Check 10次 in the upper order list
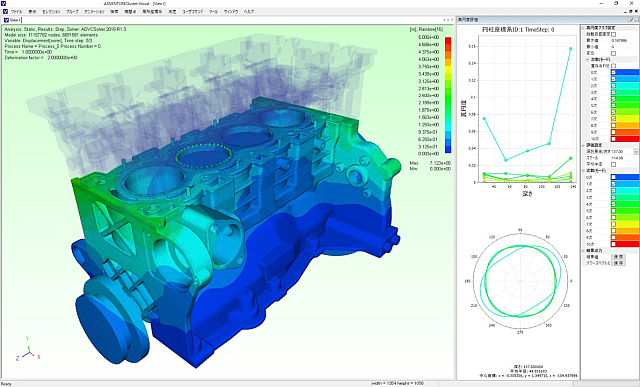Image resolution: width=640 pixels, height=387 pixels. [x=613, y=139]
